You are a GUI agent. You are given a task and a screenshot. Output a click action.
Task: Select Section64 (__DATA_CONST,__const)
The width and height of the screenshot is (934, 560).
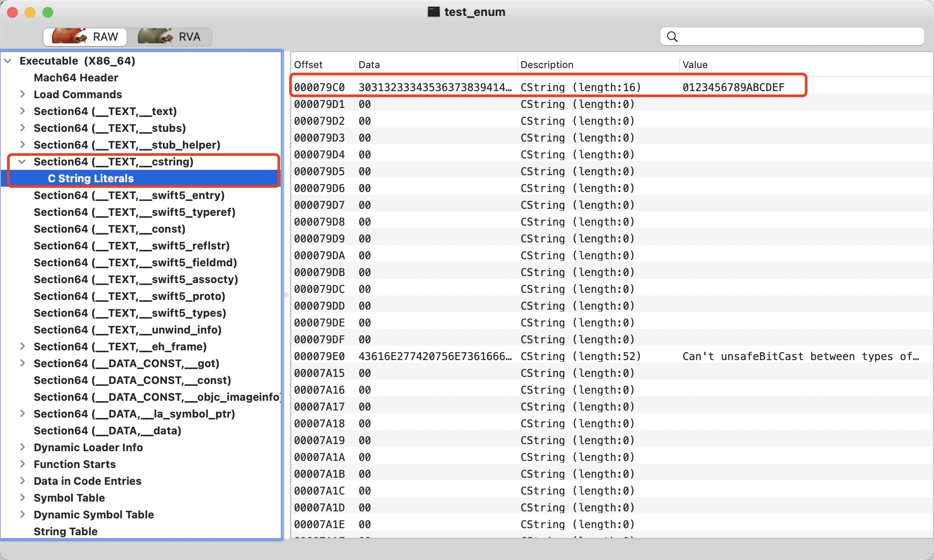132,380
